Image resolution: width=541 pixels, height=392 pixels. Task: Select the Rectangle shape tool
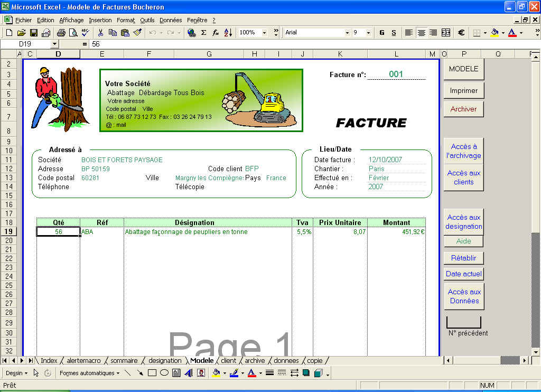pyautogui.click(x=152, y=373)
